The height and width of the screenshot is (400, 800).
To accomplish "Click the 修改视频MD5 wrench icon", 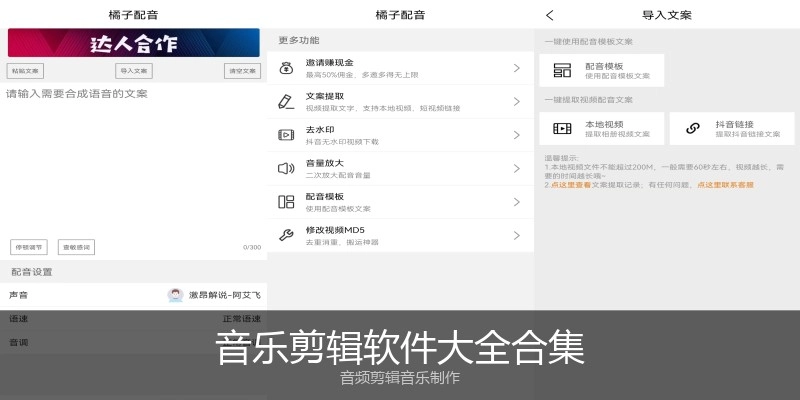I will click(286, 235).
